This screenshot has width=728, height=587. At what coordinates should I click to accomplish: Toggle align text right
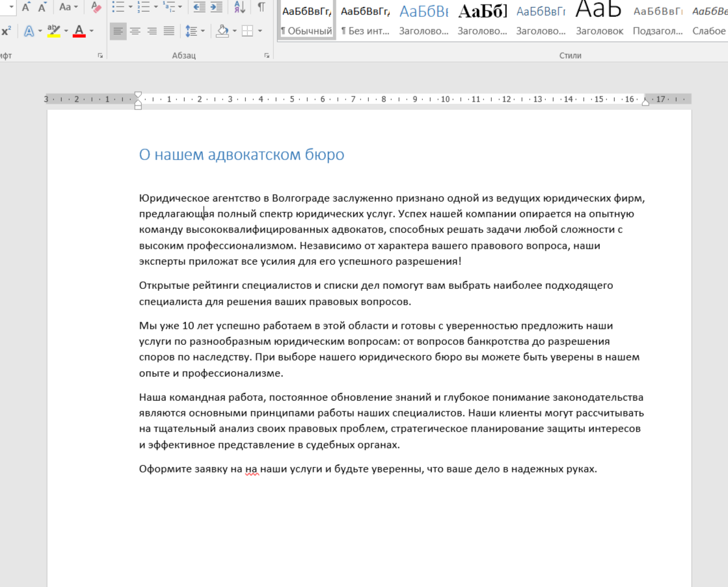pos(152,31)
